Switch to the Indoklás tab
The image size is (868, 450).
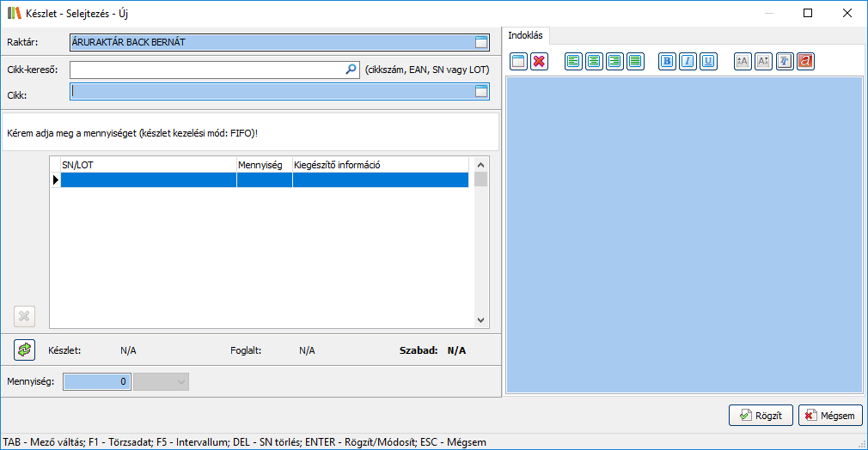coord(527,35)
